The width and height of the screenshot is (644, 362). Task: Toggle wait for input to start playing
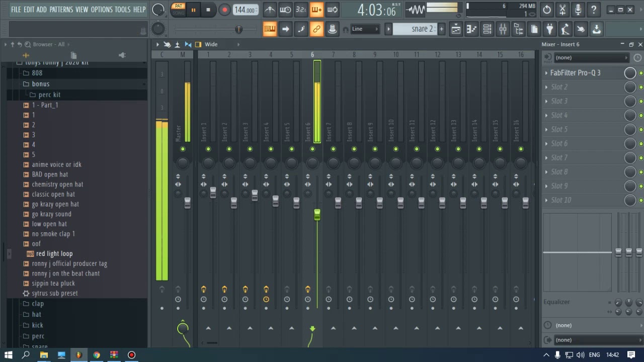click(x=285, y=10)
